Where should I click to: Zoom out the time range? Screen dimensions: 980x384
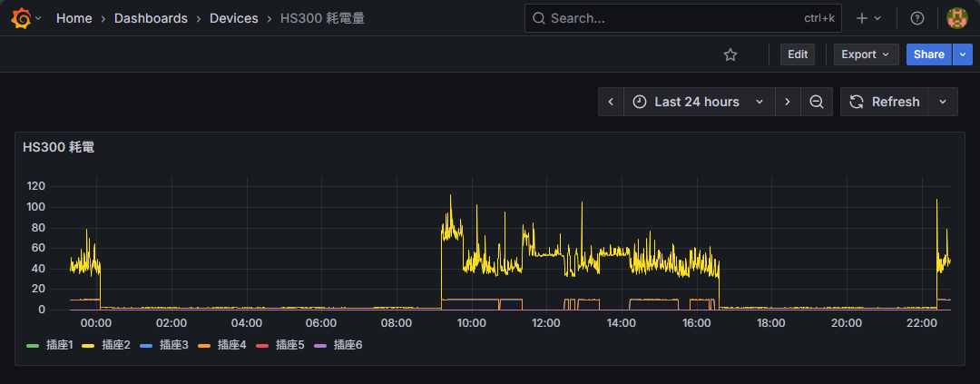(x=817, y=102)
